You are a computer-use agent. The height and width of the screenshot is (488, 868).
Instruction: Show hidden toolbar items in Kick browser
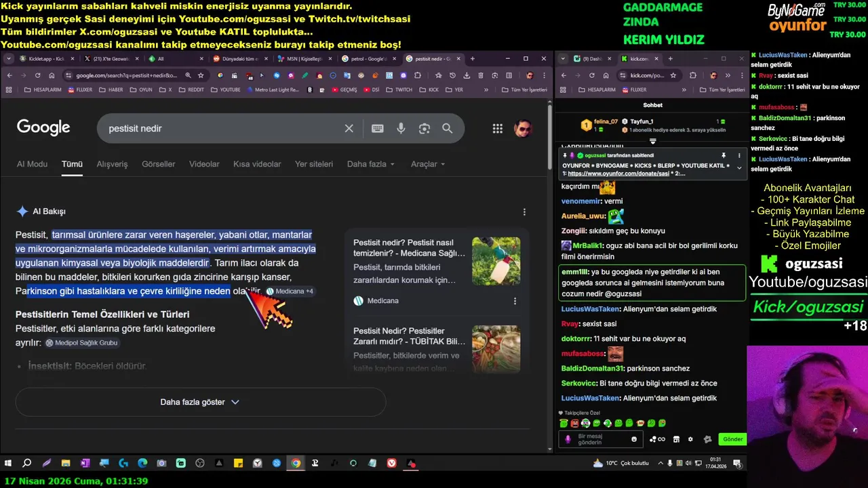click(728, 75)
